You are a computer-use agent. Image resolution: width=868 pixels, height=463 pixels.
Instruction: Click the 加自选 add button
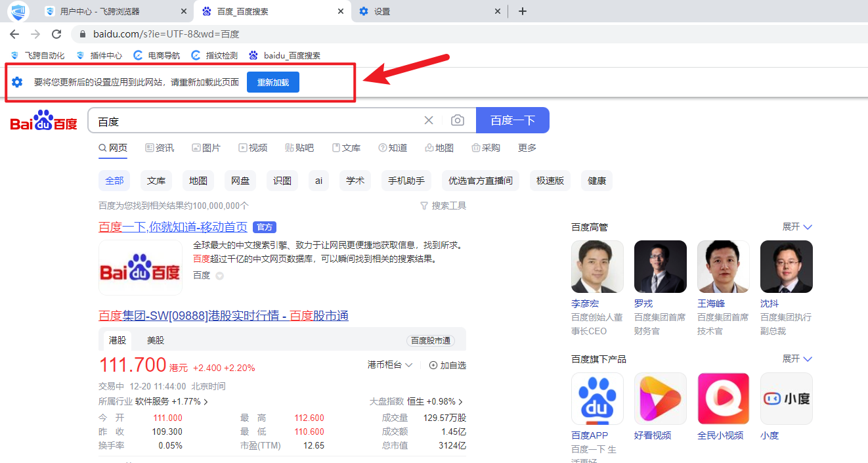click(448, 365)
